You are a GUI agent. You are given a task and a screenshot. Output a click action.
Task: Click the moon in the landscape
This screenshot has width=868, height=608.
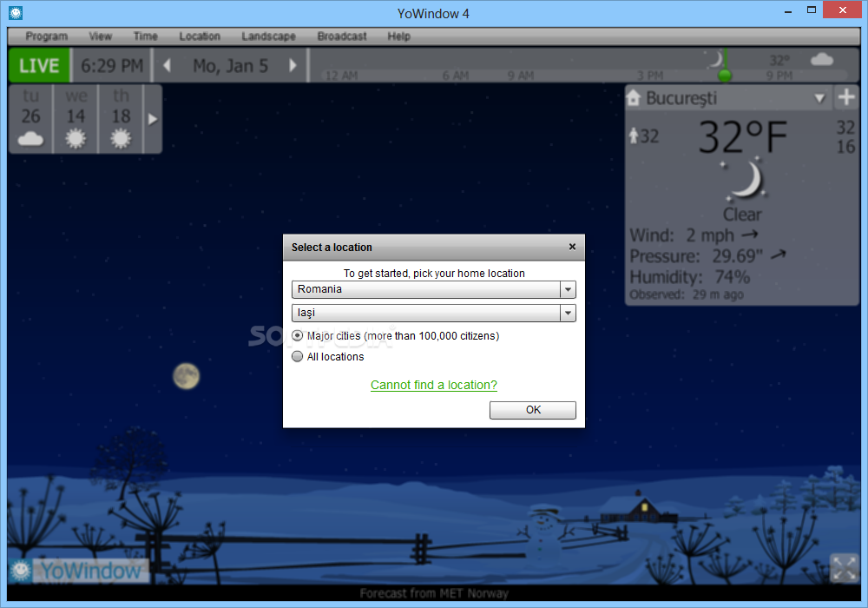click(x=186, y=376)
